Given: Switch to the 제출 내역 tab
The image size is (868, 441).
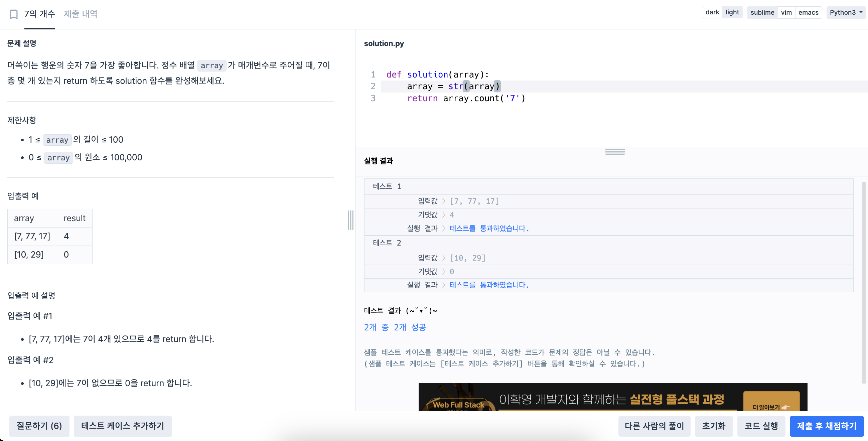Looking at the screenshot, I should pos(81,14).
